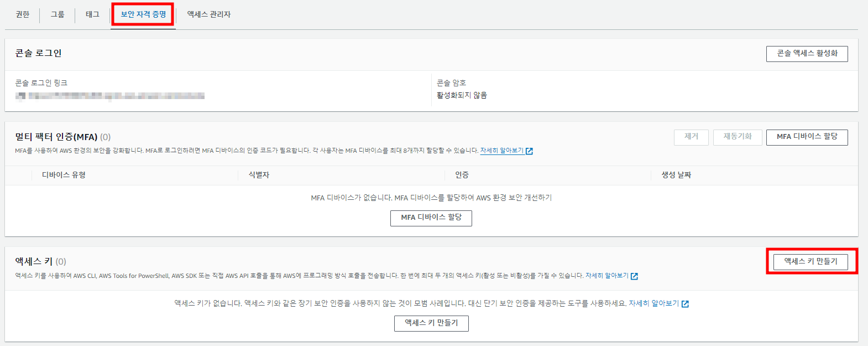This screenshot has width=868, height=346.
Task: Click MFA 디바이스 할당 in the MFA header
Action: (807, 137)
